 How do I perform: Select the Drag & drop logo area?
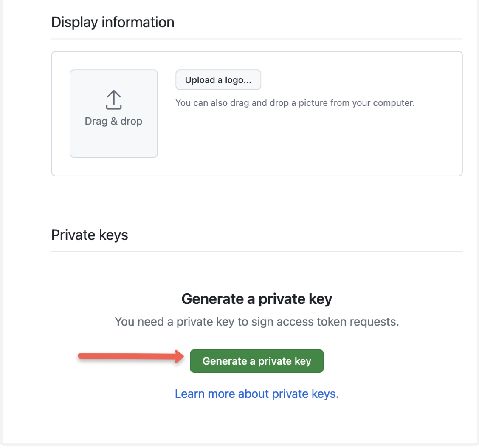coord(114,113)
